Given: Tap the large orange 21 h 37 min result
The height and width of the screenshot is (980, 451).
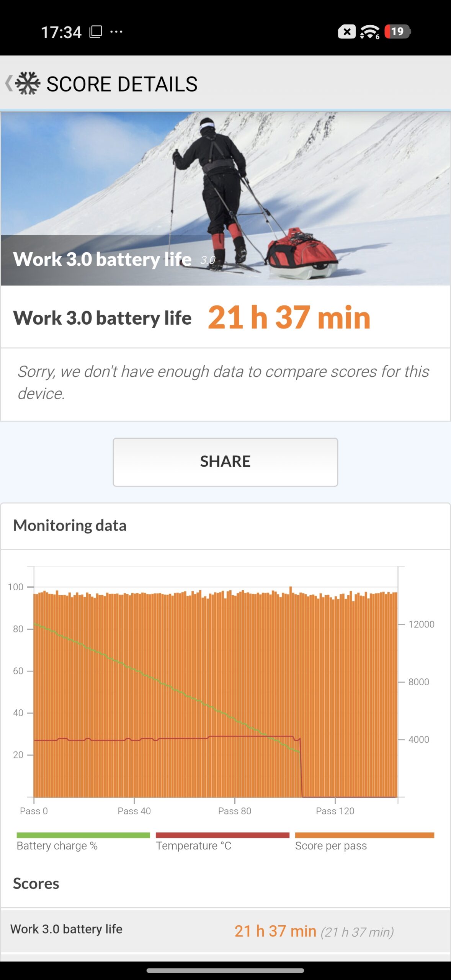Looking at the screenshot, I should (x=289, y=317).
